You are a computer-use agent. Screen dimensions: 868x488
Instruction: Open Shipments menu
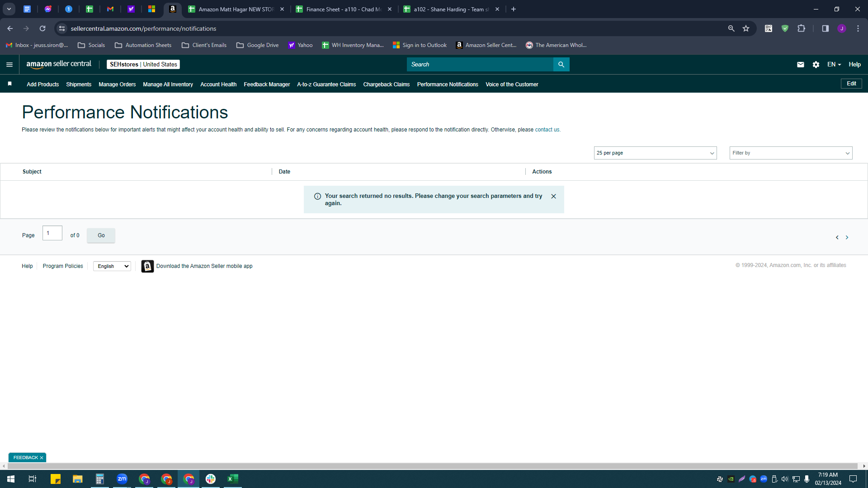79,84
